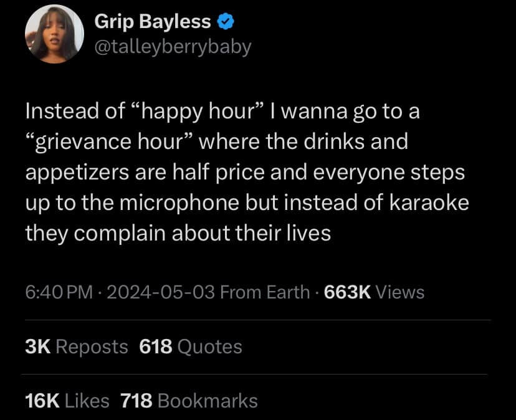Open the Grip Bayless display name

click(152, 22)
